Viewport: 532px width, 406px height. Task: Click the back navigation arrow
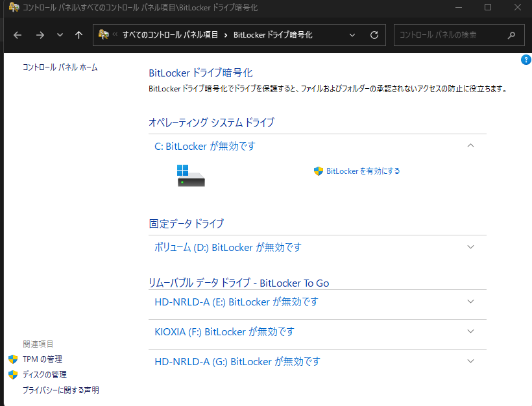tap(18, 35)
